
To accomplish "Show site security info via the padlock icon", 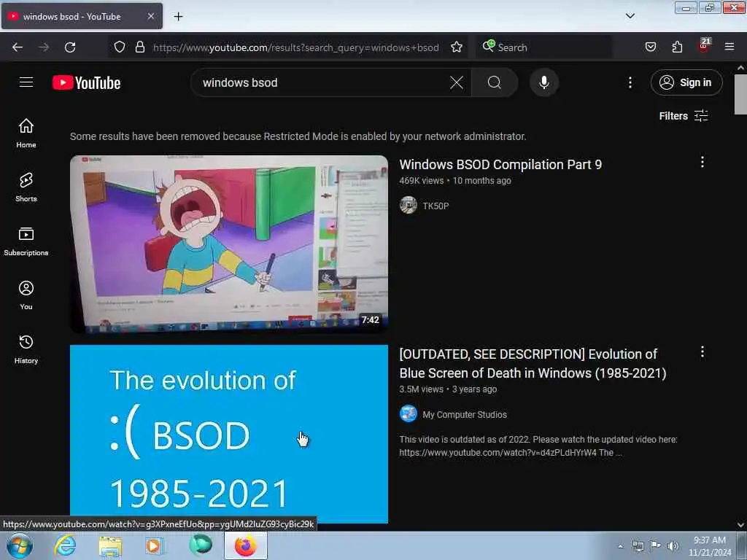I will (139, 47).
